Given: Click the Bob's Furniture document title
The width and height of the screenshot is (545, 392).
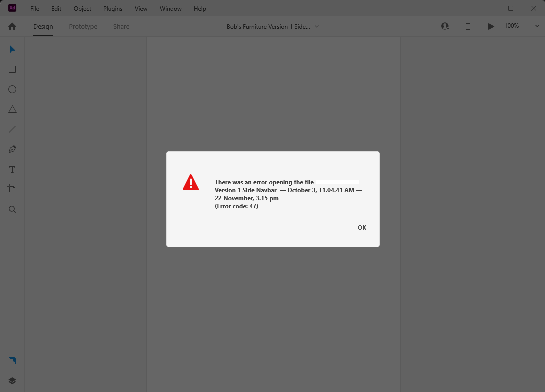Looking at the screenshot, I should (268, 27).
